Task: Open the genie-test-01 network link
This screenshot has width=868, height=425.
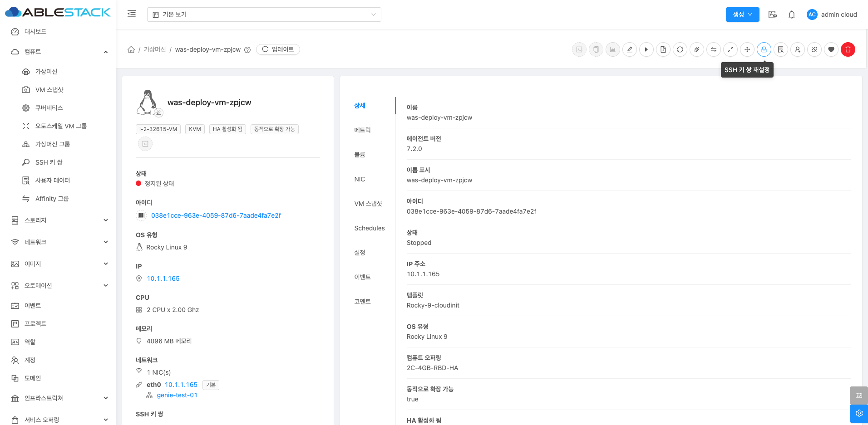Action: (177, 395)
